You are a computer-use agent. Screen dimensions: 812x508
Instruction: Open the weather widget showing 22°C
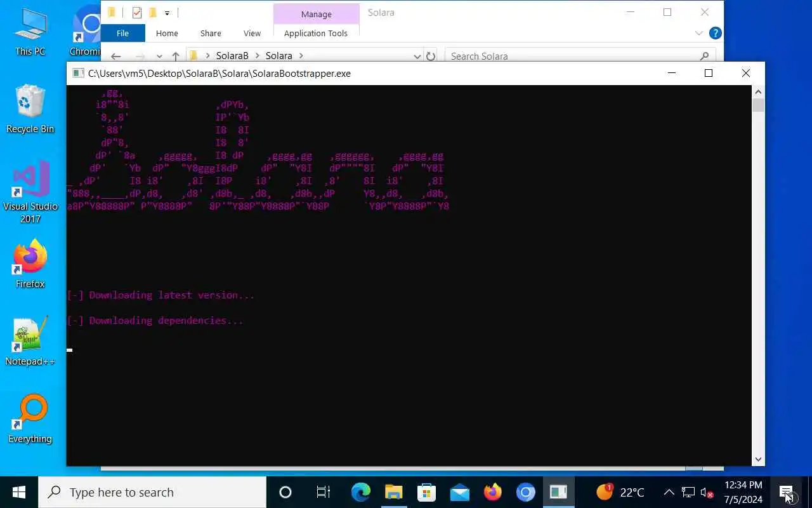point(620,492)
